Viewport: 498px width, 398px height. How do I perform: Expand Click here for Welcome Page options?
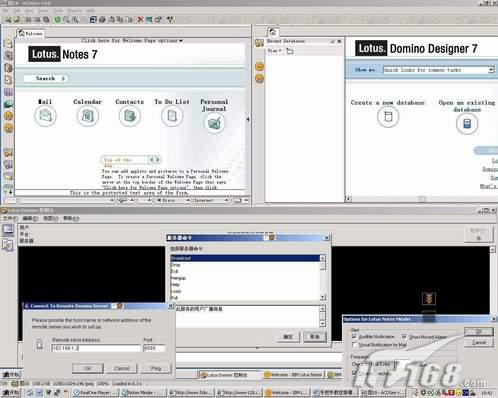click(132, 40)
